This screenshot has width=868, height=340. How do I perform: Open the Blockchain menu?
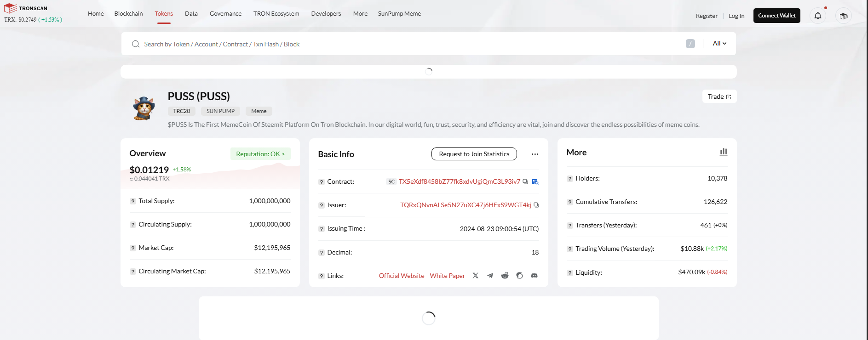(129, 13)
